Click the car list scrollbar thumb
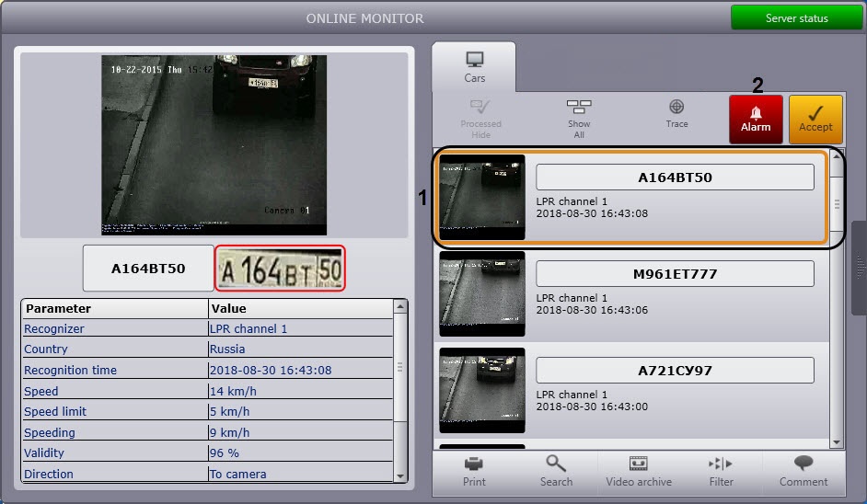The height and width of the screenshot is (504, 867). [x=837, y=204]
